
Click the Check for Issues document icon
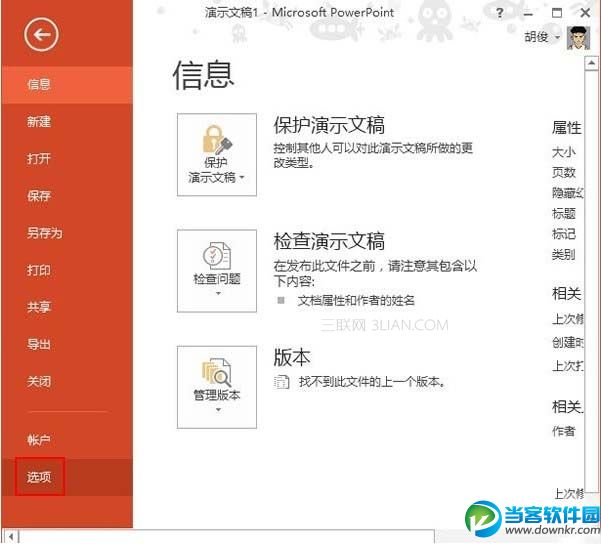coord(217,255)
